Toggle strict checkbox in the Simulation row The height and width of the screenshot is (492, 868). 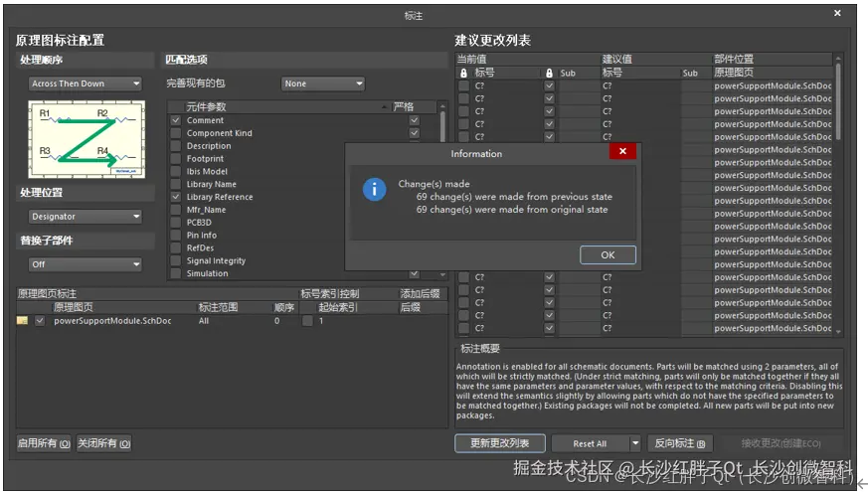(414, 274)
